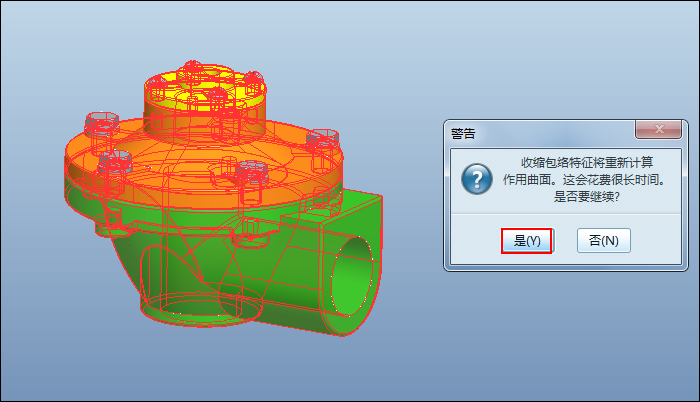Click the yellow top cap of model
Viewport: 700px width, 402px height.
click(x=205, y=89)
